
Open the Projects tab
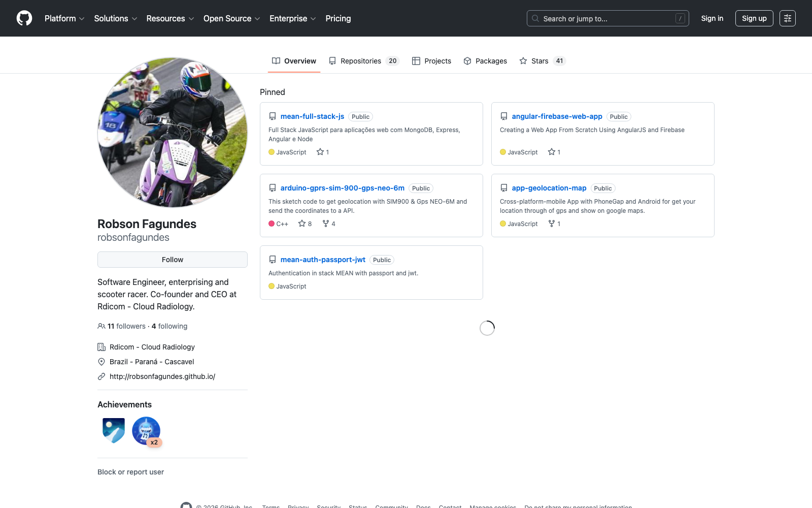(x=431, y=61)
